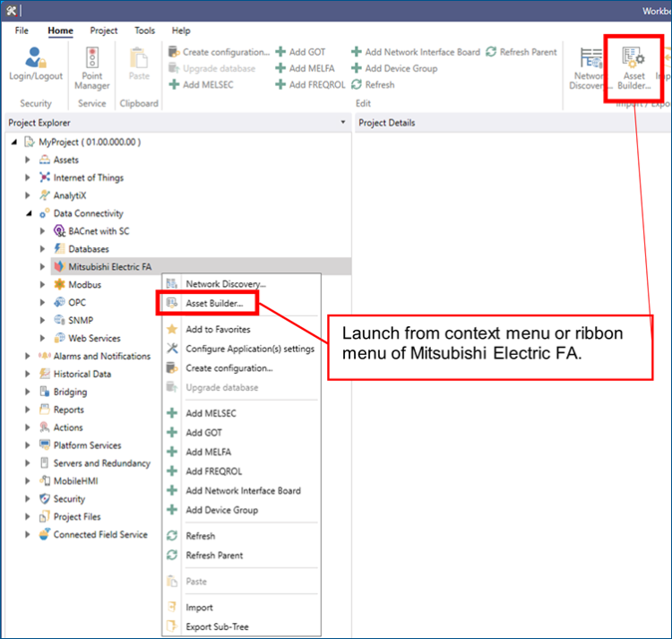Expand the Mitsubishi Electric FA node

tap(42, 266)
